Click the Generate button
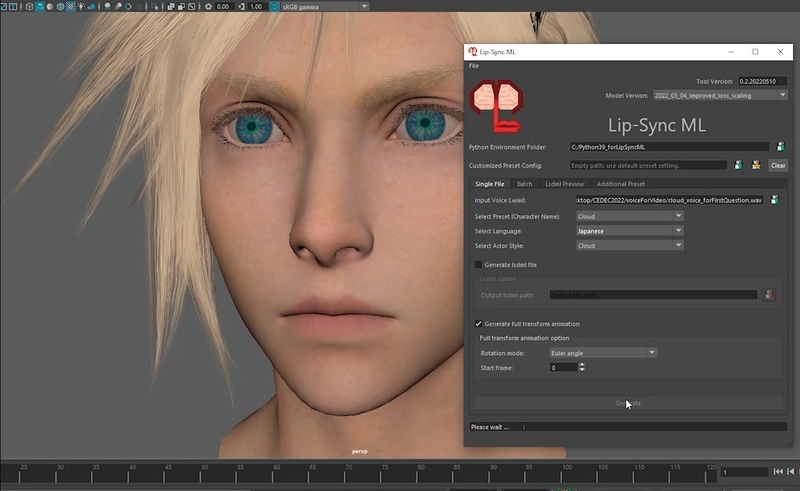 click(628, 403)
